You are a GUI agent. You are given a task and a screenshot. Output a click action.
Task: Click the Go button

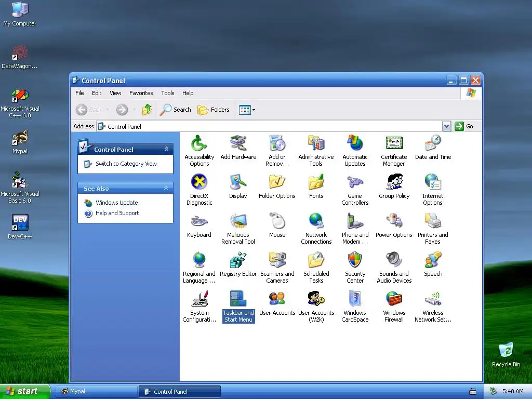464,126
